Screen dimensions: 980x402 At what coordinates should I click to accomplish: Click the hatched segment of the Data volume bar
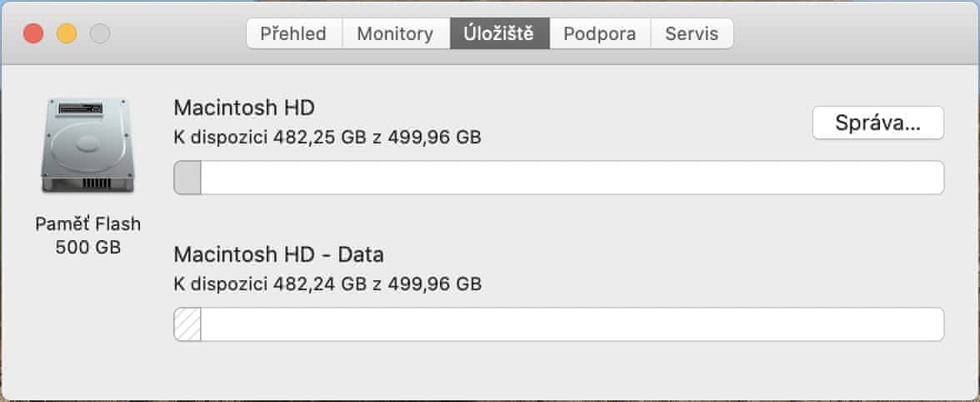click(x=187, y=324)
